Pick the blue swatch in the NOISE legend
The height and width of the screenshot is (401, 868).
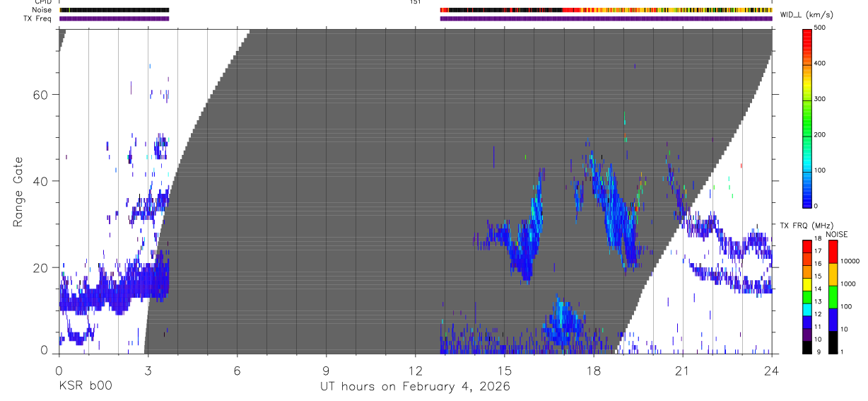(x=832, y=319)
